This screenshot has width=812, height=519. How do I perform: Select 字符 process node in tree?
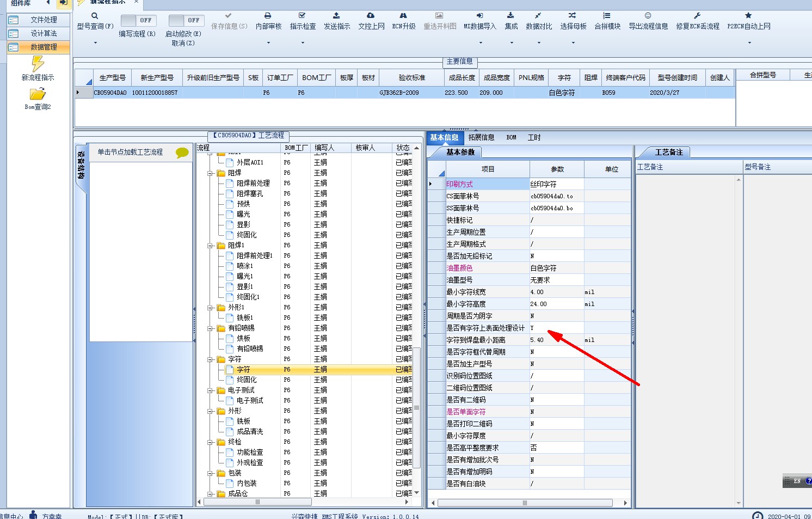[x=243, y=370]
